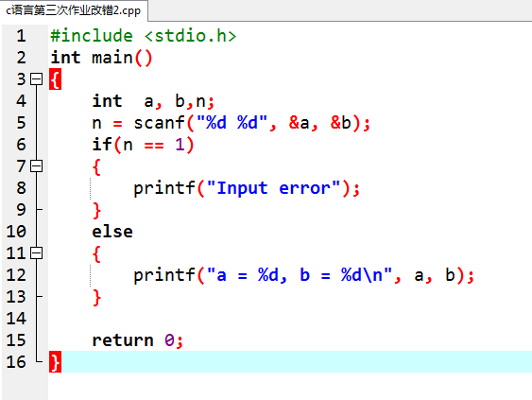Viewport: 532px width, 400px height.
Task: Click the #include <stdio.h> directive
Action: pos(144,36)
